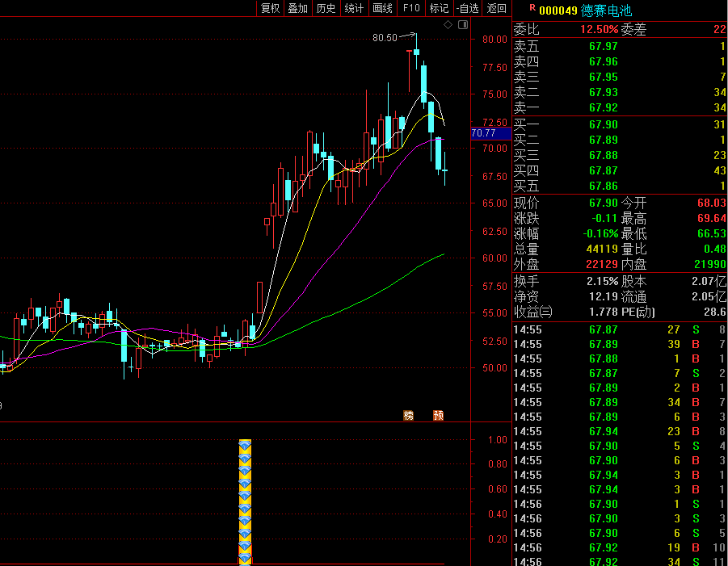Click the 80.00 price axis label

click(494, 40)
